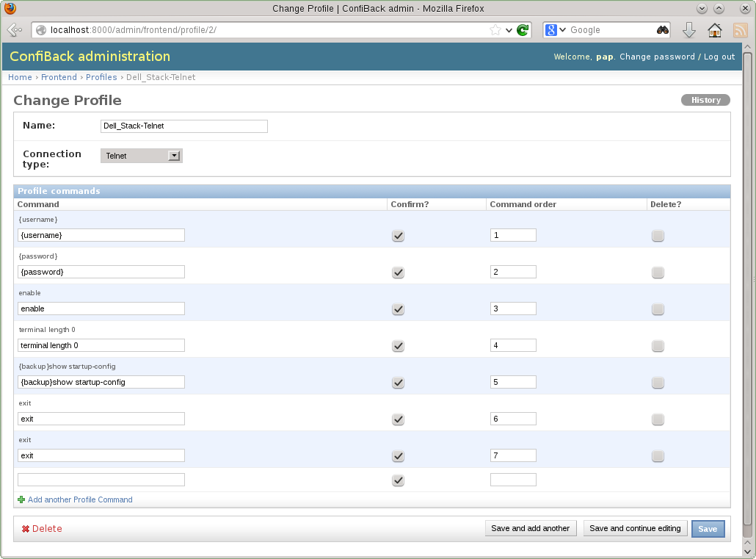Click the Firefox home icon
This screenshot has height=559, width=756.
pyautogui.click(x=714, y=30)
